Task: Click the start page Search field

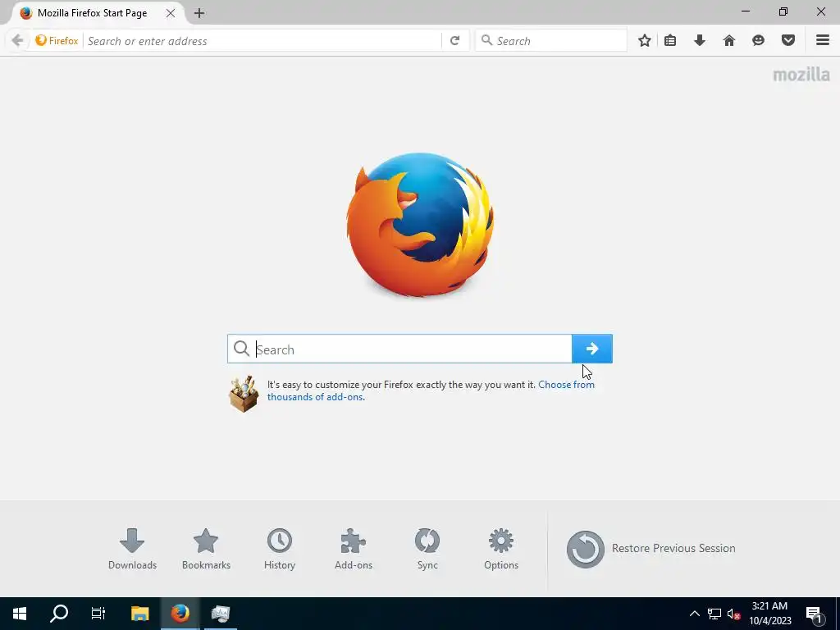Action: 399,349
